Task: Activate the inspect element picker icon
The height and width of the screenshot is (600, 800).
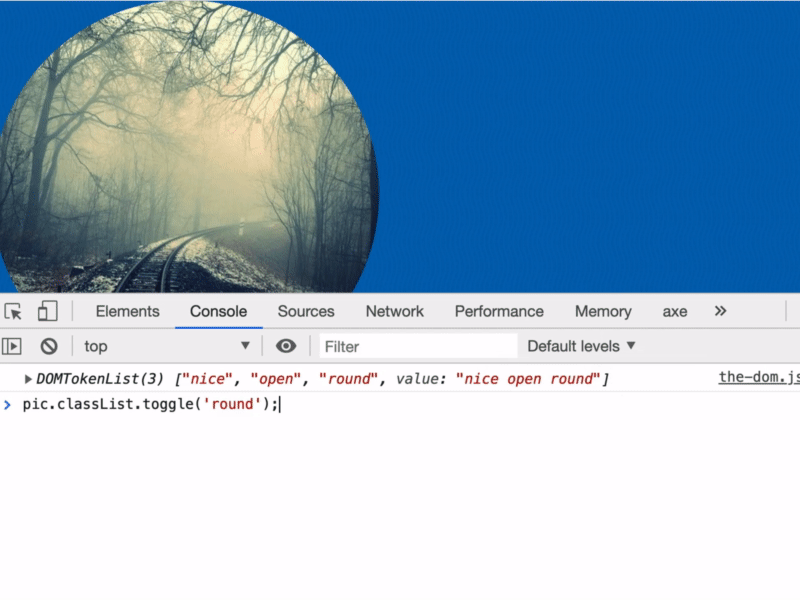Action: 13,311
